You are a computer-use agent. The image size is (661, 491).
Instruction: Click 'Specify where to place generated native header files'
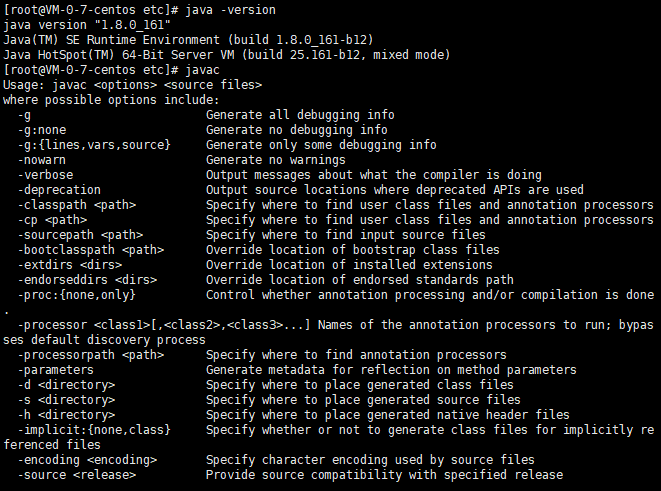(x=388, y=415)
